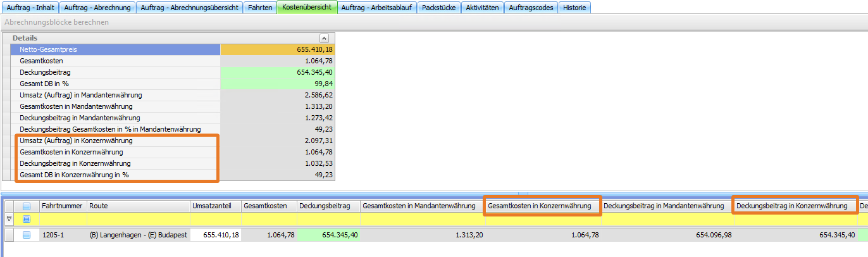
Task: Click the Gesamtkosten in Konzernwährung column header
Action: pyautogui.click(x=542, y=206)
